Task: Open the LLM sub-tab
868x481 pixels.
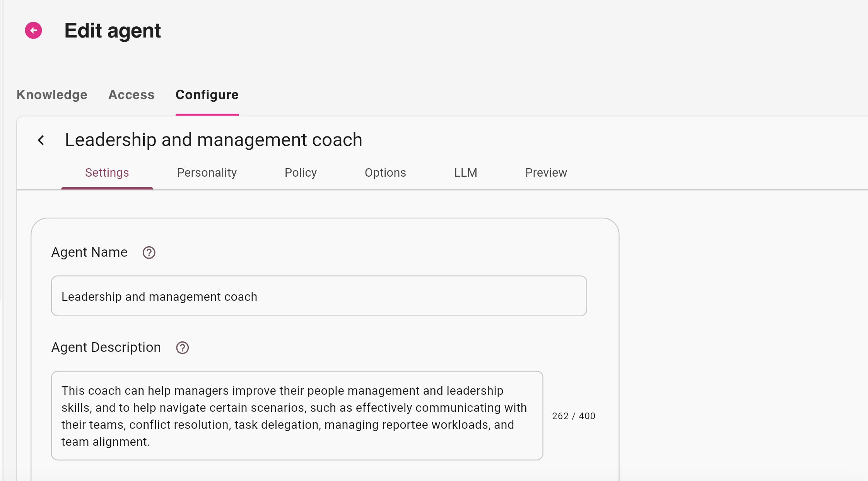Action: tap(465, 172)
